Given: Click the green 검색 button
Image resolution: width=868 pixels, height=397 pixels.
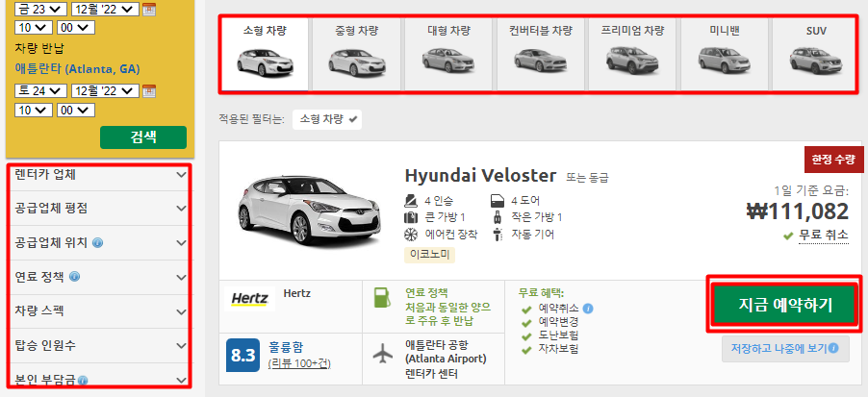Looking at the screenshot, I should coord(143,137).
